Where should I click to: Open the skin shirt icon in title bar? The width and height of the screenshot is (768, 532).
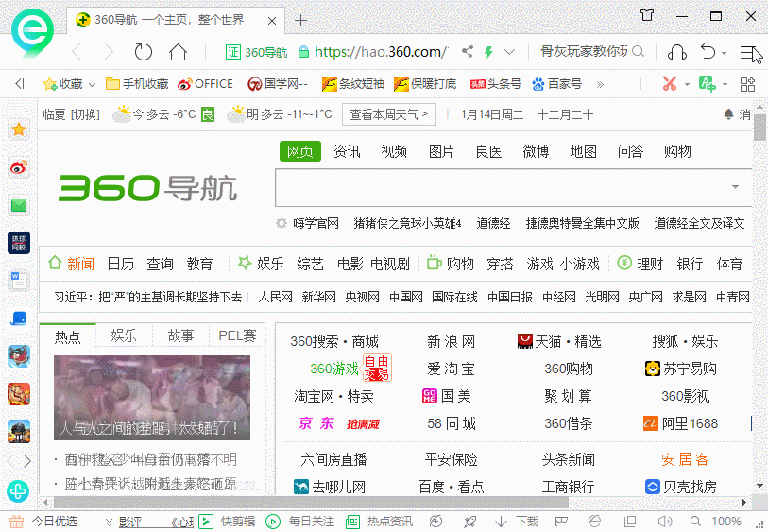click(x=647, y=15)
